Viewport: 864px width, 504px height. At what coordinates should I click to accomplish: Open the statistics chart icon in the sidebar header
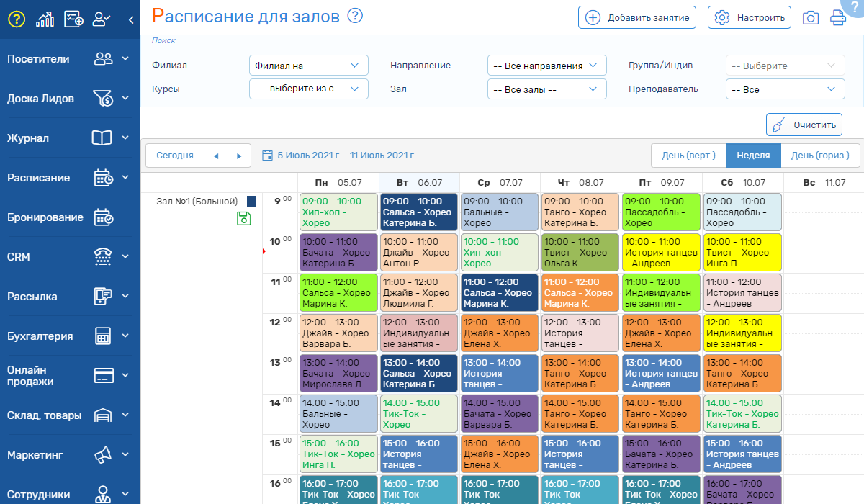click(x=45, y=19)
